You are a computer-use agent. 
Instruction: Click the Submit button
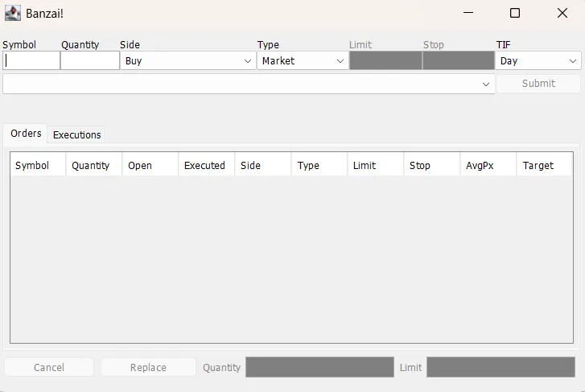[538, 84]
